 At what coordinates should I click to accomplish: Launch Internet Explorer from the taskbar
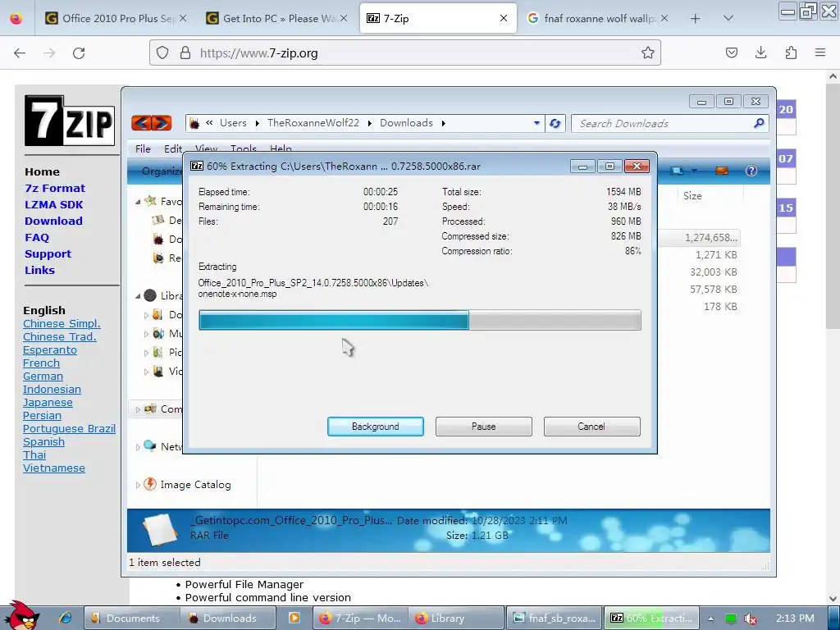point(66,619)
